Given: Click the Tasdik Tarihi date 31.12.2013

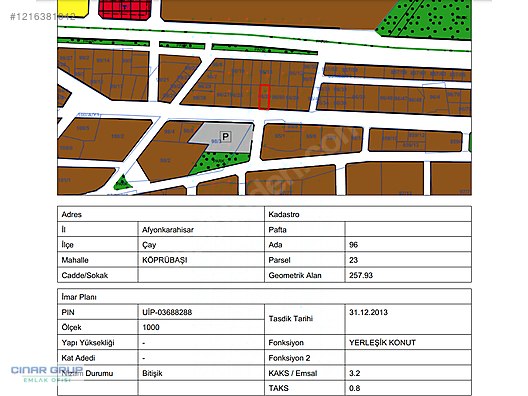Looking at the screenshot, I should point(368,312).
